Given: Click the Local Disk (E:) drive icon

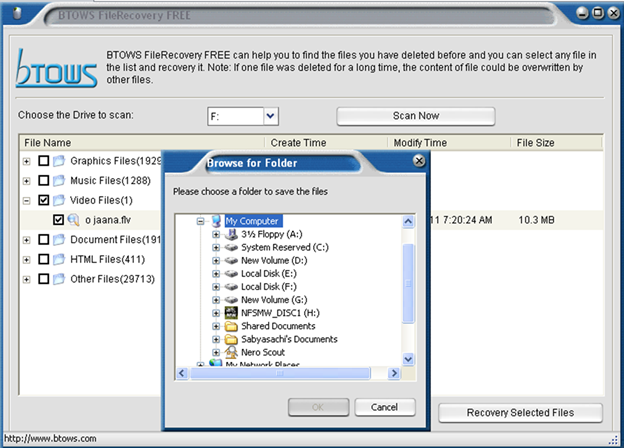Looking at the screenshot, I should coord(231,274).
